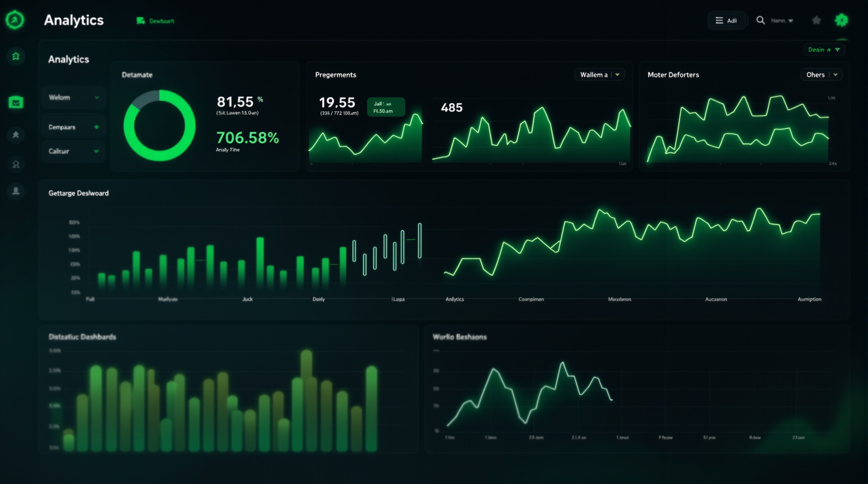Open the profile silhouette sidebar icon

point(16,191)
